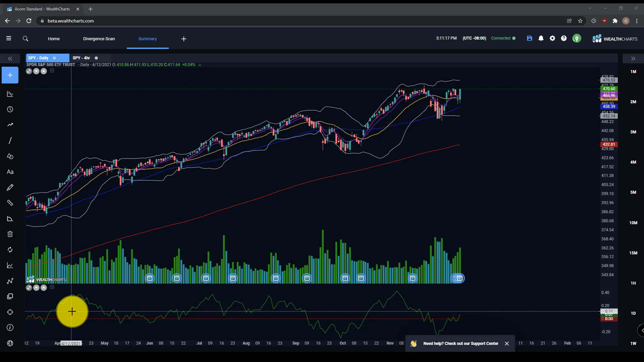The height and width of the screenshot is (362, 644).
Task: Select the 10M timeframe button
Action: [633, 223]
